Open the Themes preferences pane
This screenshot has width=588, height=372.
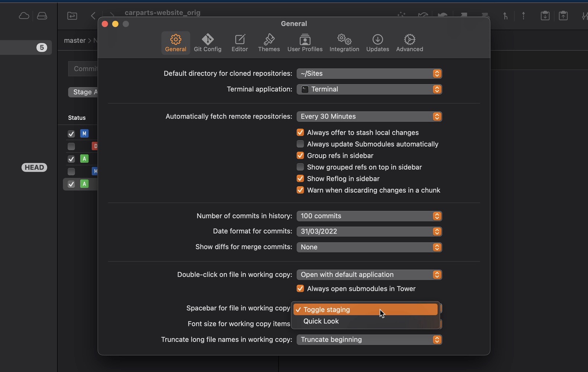coord(269,43)
